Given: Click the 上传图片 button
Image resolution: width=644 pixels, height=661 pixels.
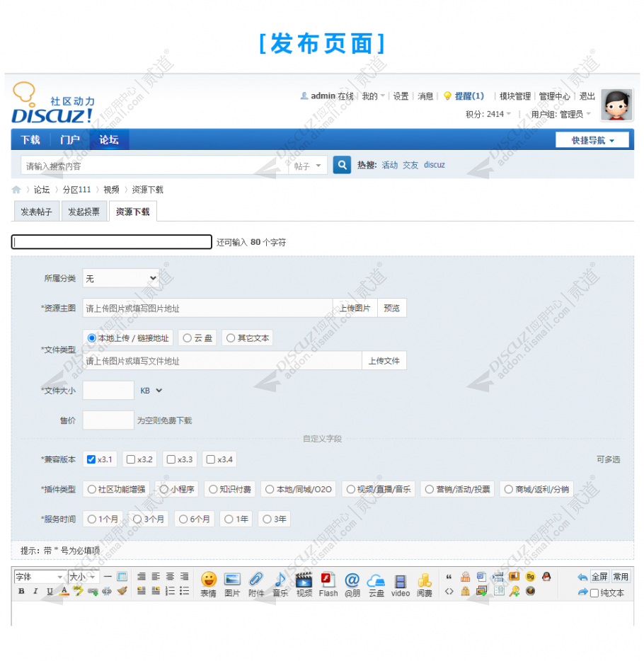Looking at the screenshot, I should [x=355, y=308].
